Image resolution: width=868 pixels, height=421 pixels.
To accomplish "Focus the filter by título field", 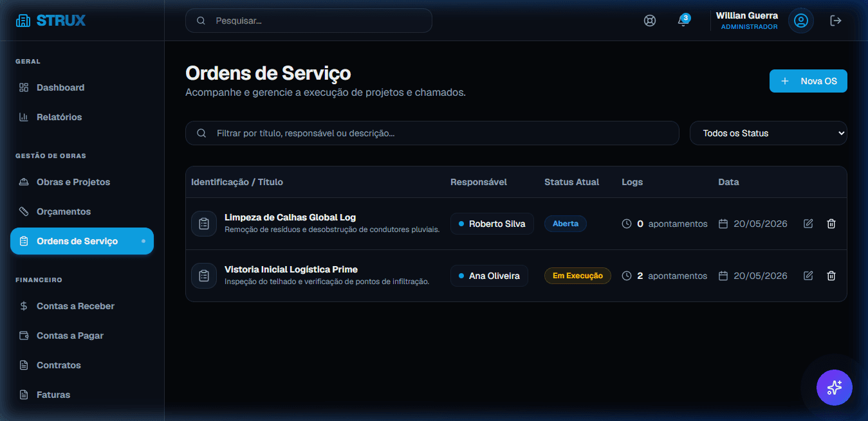I will (432, 133).
